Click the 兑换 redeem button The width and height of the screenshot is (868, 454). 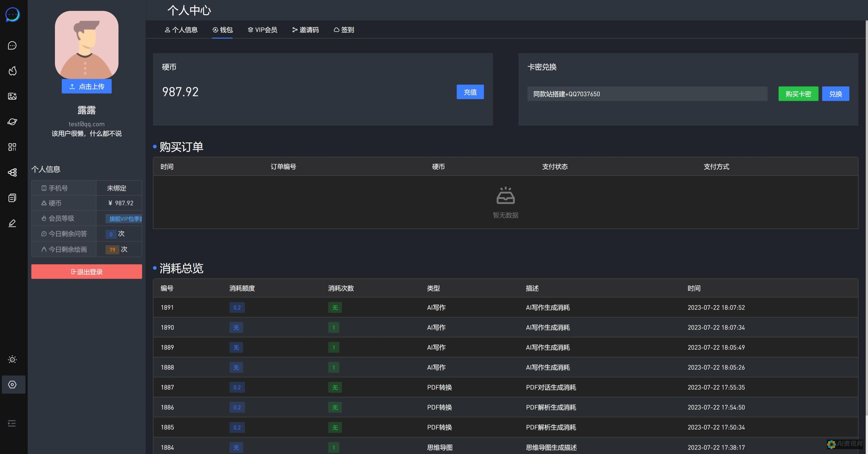coord(836,94)
